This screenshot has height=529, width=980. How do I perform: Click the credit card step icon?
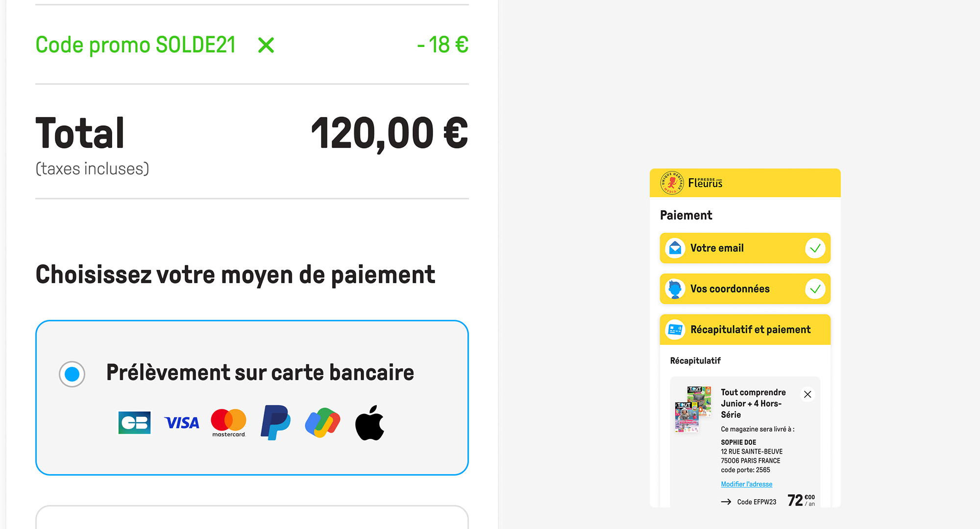675,330
